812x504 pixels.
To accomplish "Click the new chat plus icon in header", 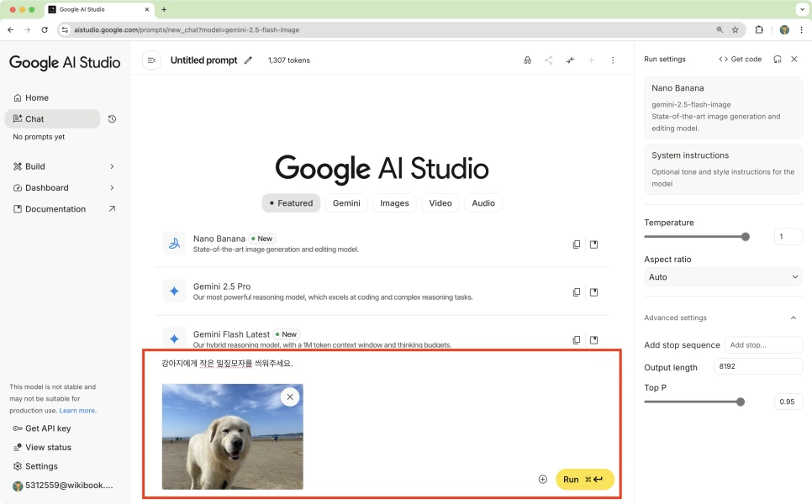I will point(592,60).
